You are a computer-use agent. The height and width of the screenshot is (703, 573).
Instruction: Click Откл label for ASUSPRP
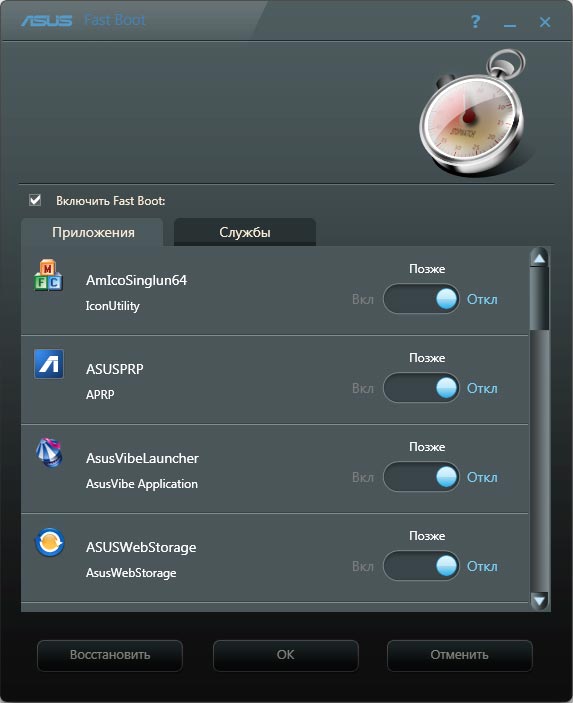(482, 388)
